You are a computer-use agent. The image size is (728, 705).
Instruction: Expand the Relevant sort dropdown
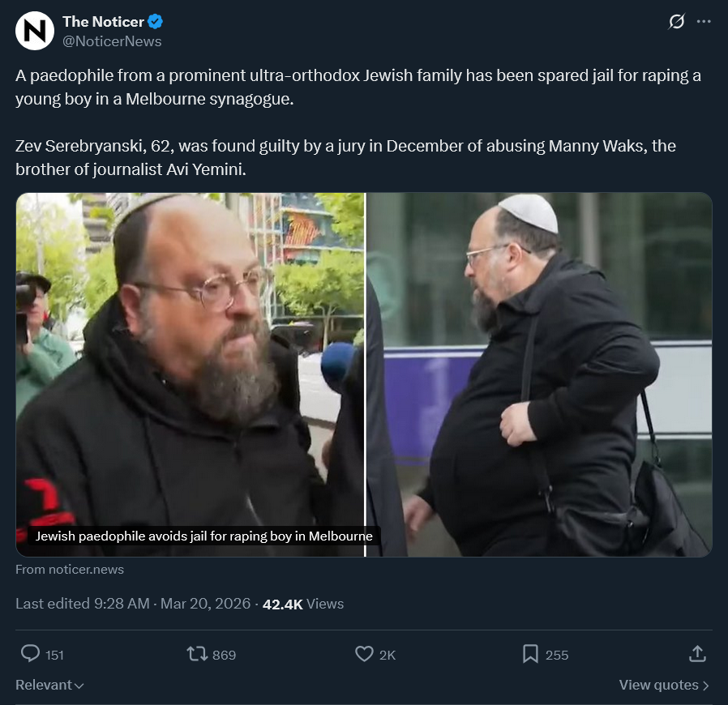coord(49,685)
